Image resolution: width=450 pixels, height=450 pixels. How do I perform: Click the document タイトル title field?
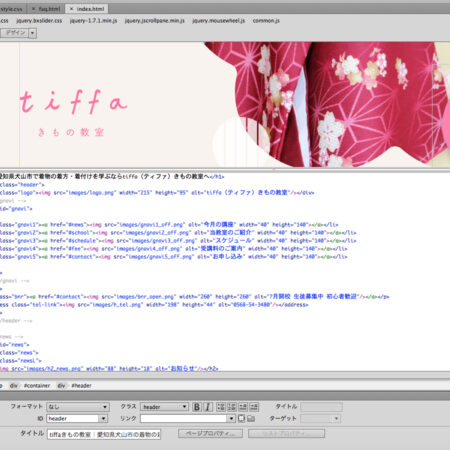click(104, 434)
